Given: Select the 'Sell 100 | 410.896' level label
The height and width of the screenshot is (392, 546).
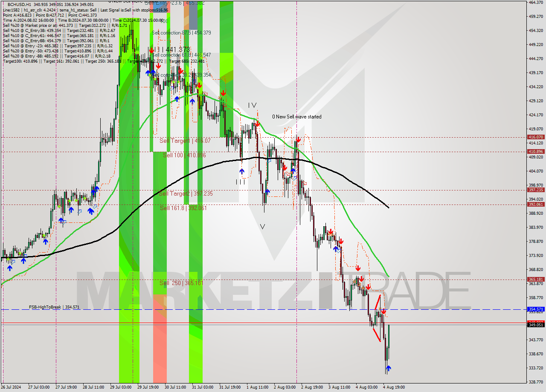Looking at the screenshot, I should [x=184, y=155].
